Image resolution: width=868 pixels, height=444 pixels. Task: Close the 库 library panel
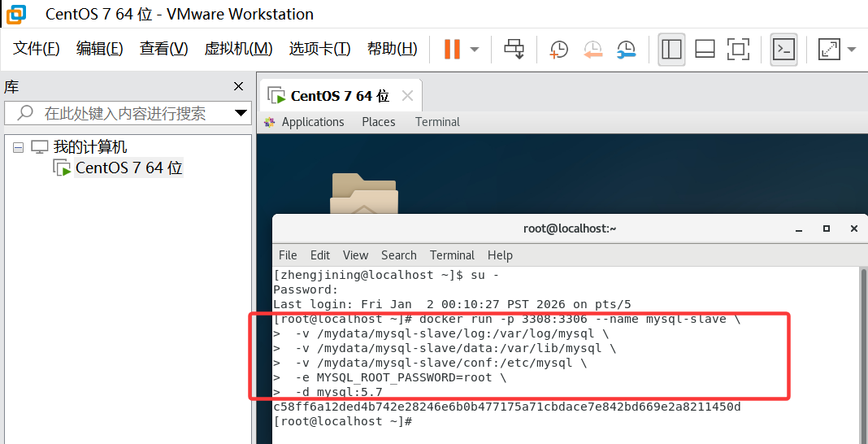coord(239,86)
